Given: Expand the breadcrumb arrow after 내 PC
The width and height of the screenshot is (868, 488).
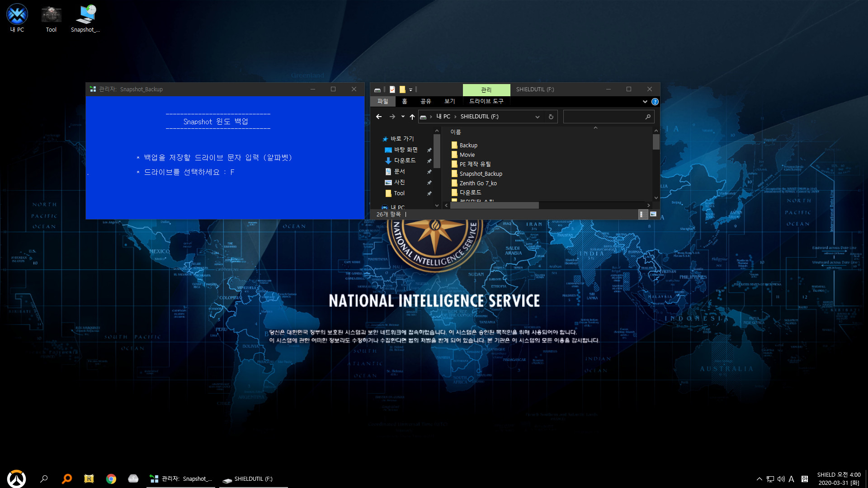Looking at the screenshot, I should pos(455,117).
